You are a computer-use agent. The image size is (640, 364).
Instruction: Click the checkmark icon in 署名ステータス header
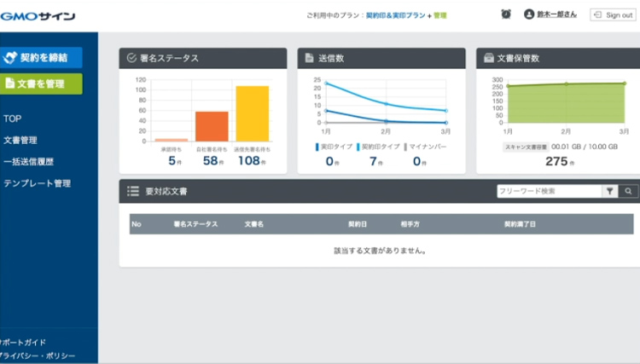point(131,58)
